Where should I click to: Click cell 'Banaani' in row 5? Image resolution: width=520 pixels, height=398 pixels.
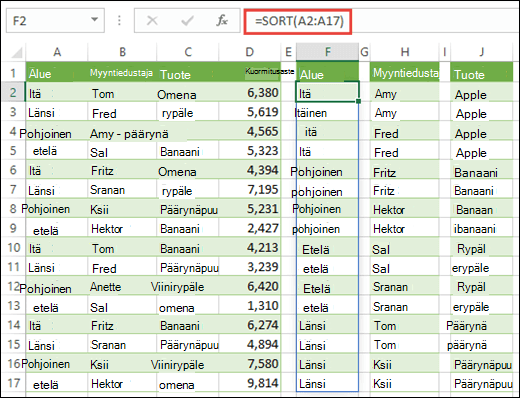[x=188, y=150]
